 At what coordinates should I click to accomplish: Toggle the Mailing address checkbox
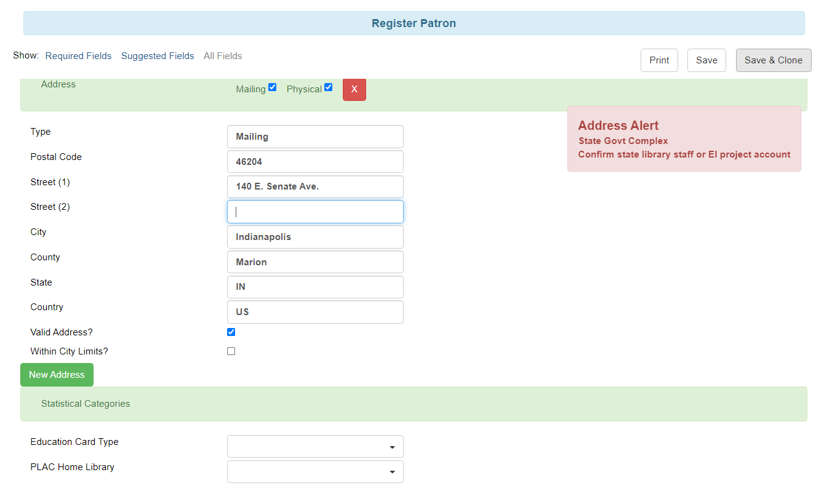coord(272,87)
